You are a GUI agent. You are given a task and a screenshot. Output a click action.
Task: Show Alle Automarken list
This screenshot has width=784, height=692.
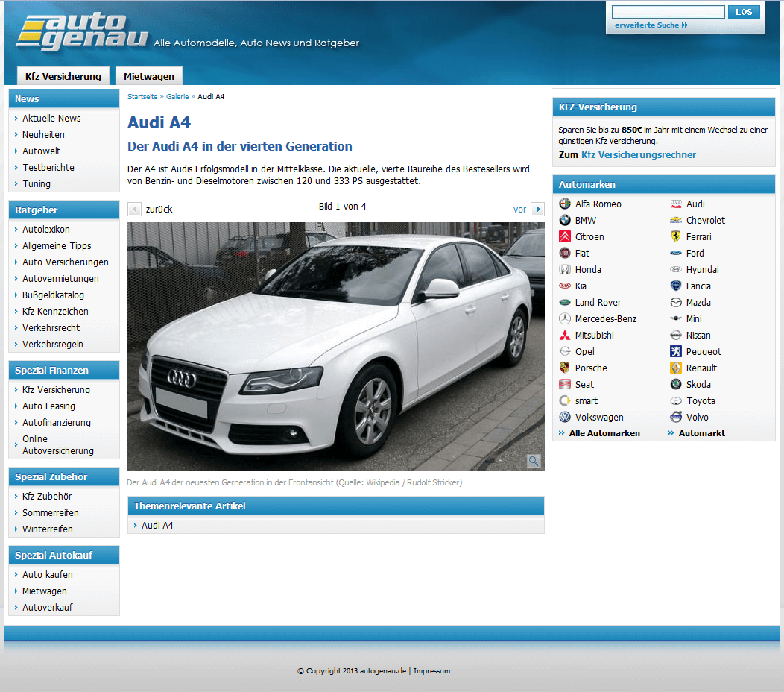(x=604, y=433)
